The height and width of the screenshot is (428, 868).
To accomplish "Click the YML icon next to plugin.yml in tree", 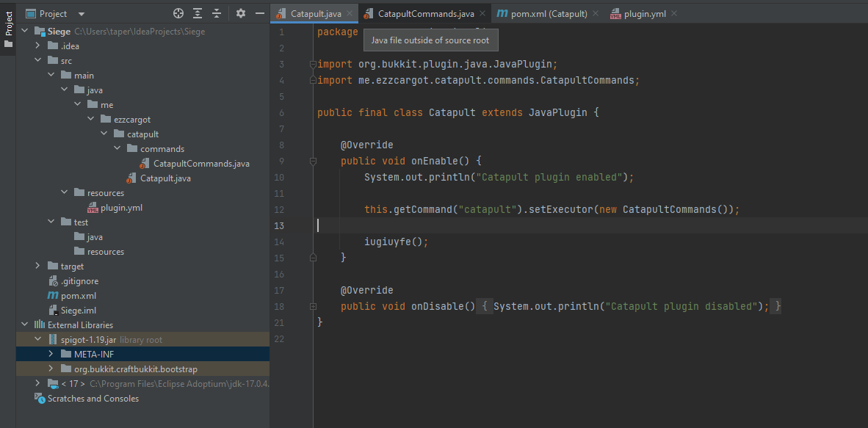I will pyautogui.click(x=93, y=208).
